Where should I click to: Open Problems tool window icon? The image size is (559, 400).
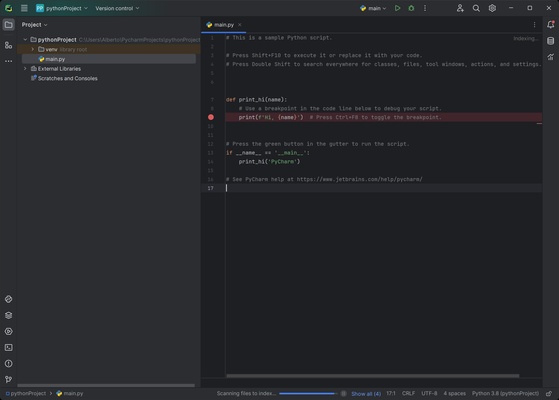click(9, 363)
